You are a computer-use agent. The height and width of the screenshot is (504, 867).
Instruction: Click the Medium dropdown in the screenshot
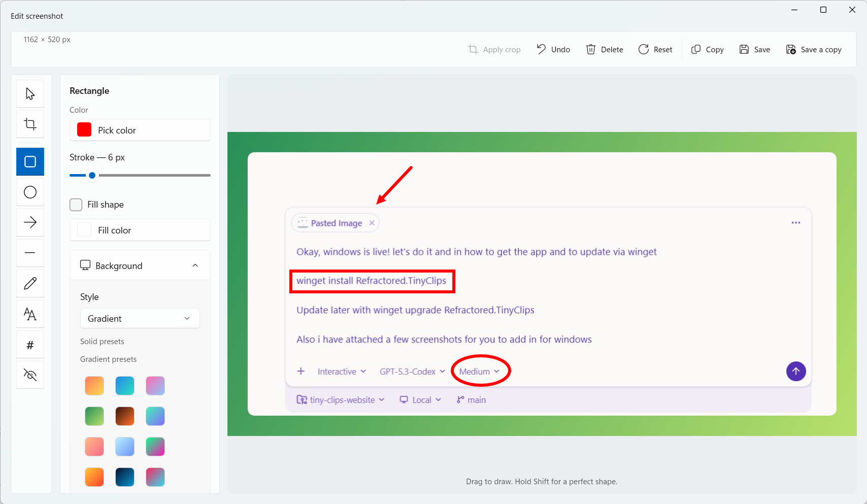coord(479,372)
